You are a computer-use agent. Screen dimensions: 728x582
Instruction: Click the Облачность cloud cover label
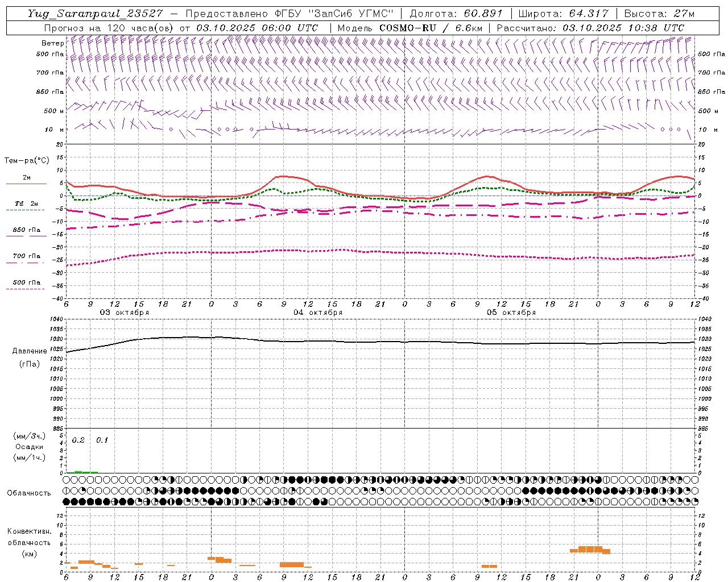click(29, 493)
